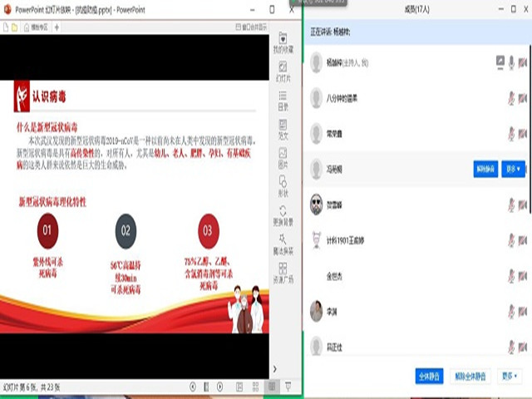Expand the 更多 dropdown beside 冯希桐

(513, 169)
